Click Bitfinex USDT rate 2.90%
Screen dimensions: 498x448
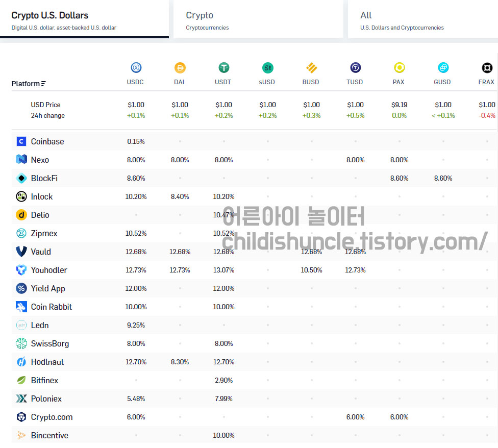[x=223, y=380]
